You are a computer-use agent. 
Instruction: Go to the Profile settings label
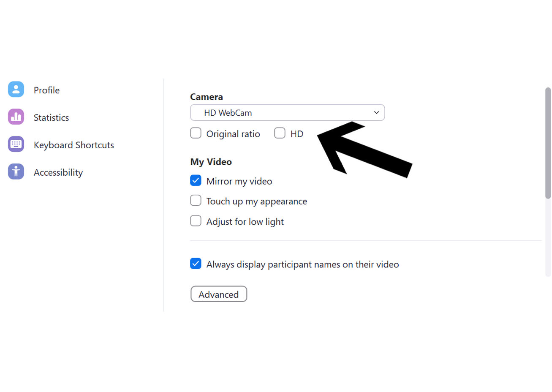click(46, 90)
